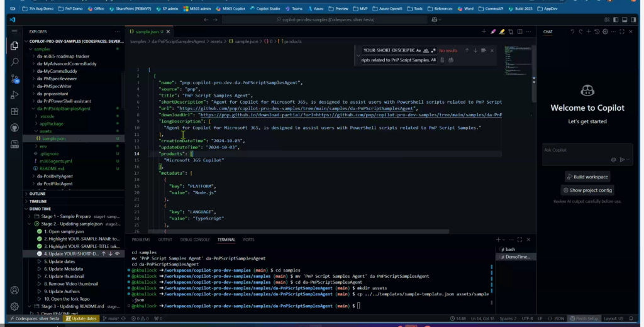Open the Copilot Studio bookmark
Image resolution: width=644 pixels, height=327 pixels.
click(265, 9)
